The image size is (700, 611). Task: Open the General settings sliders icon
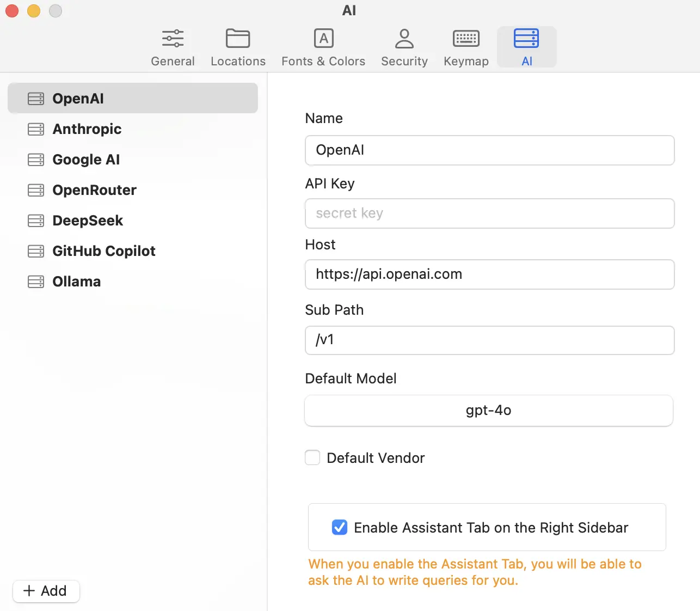click(x=173, y=39)
